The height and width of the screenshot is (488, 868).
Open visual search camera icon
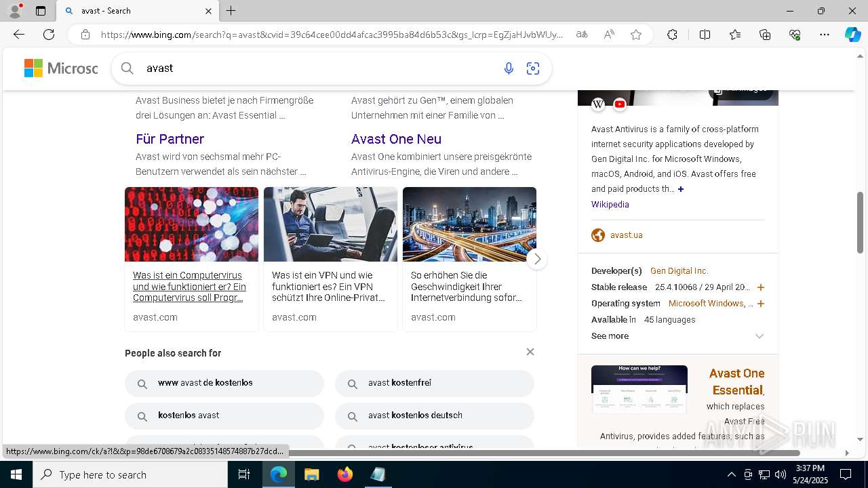pyautogui.click(x=533, y=68)
